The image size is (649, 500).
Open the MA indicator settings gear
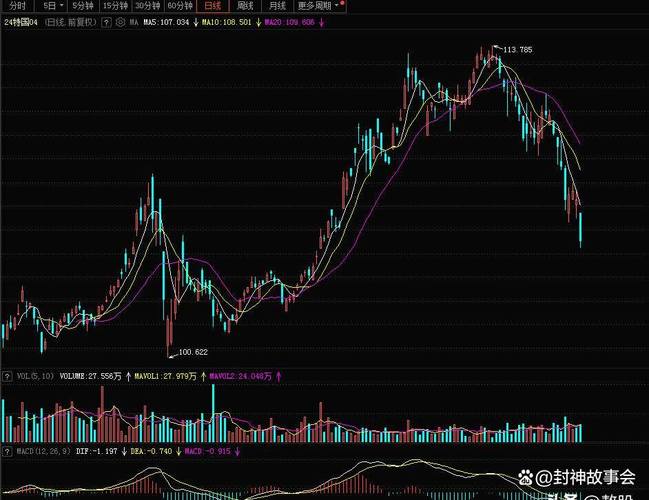point(121,21)
